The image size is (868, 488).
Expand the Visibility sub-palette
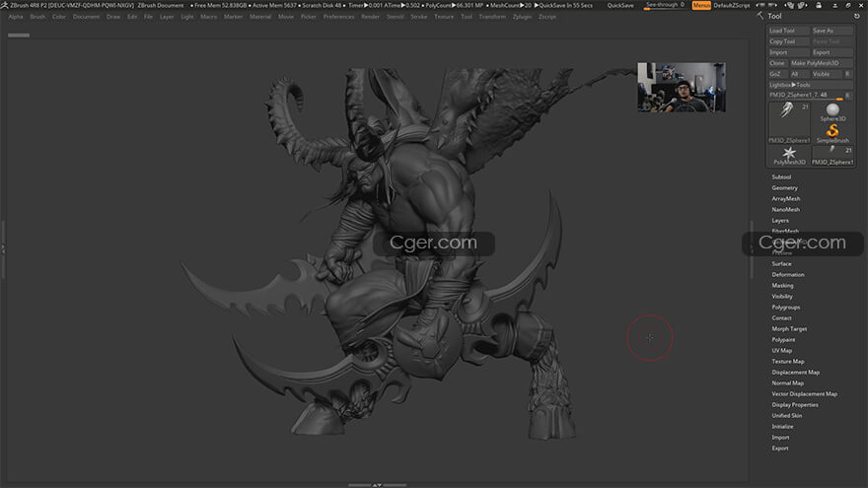pyautogui.click(x=782, y=297)
